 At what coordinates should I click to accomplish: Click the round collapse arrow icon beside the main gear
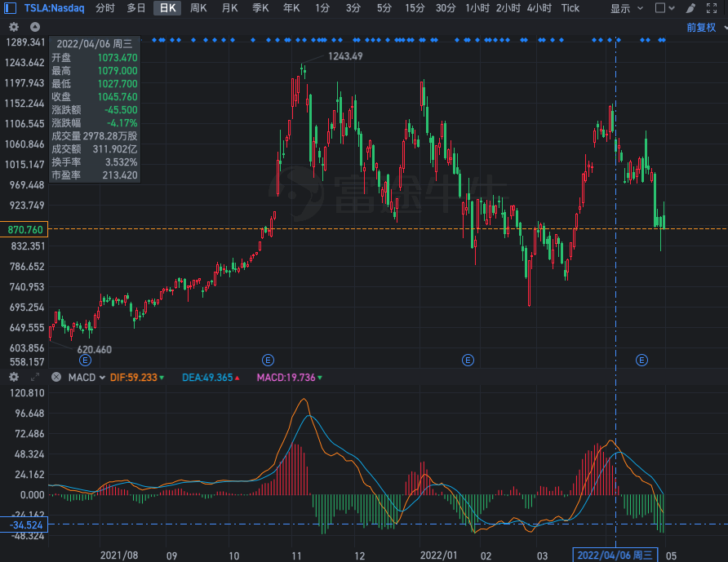(x=35, y=27)
